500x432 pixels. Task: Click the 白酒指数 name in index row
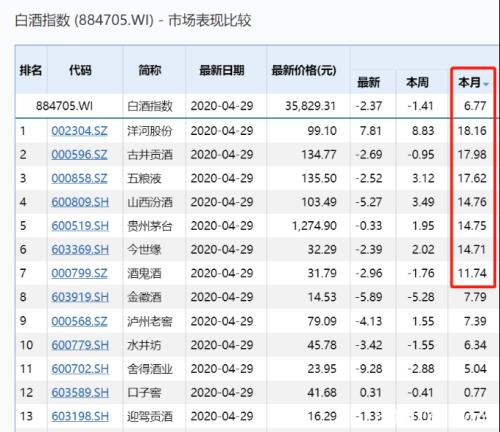click(150, 106)
